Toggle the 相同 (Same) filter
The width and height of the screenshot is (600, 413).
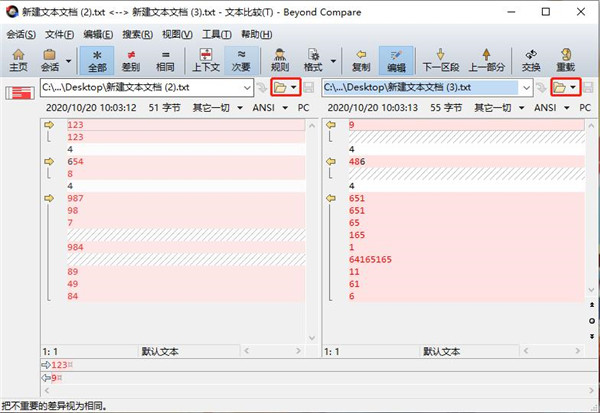(164, 60)
